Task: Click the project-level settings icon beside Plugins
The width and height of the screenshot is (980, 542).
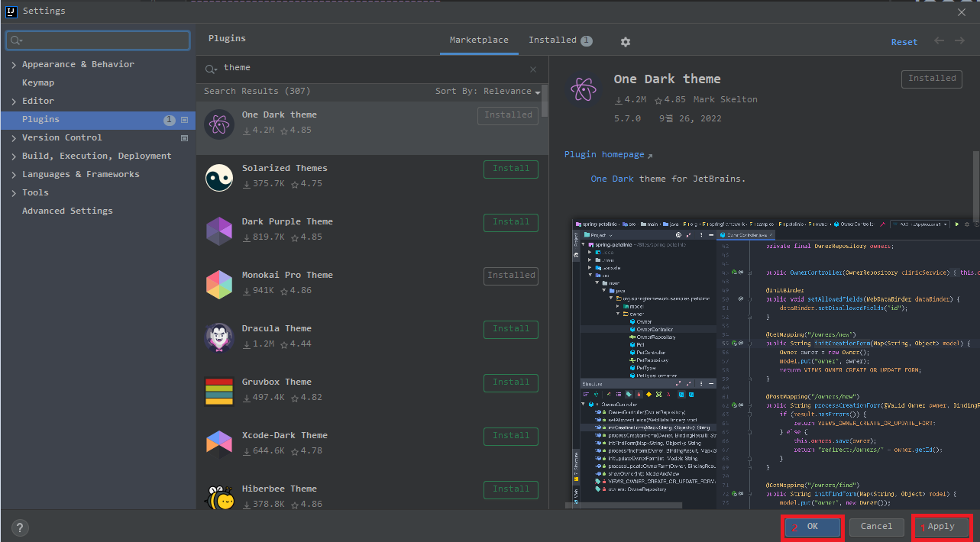Action: (x=184, y=120)
